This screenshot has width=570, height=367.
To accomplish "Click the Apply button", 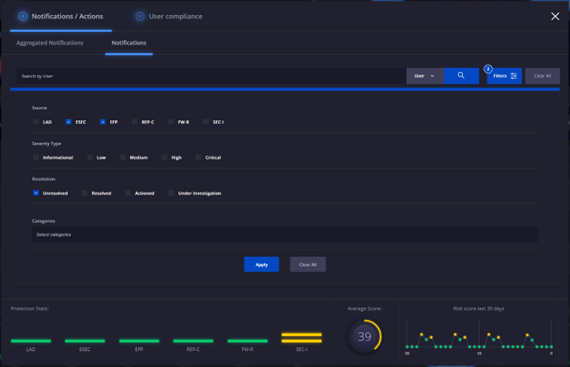I will point(261,265).
